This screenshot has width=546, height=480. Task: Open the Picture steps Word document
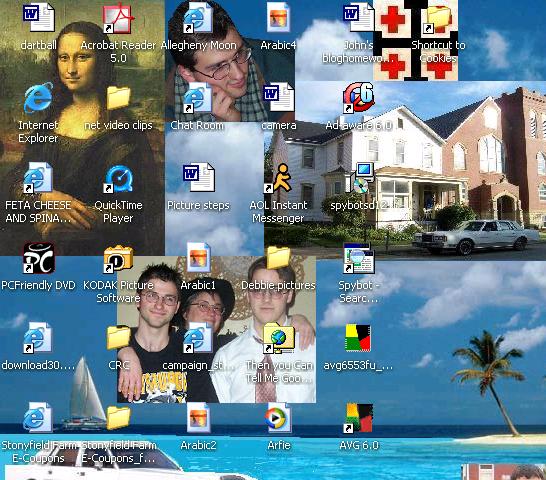click(x=198, y=178)
